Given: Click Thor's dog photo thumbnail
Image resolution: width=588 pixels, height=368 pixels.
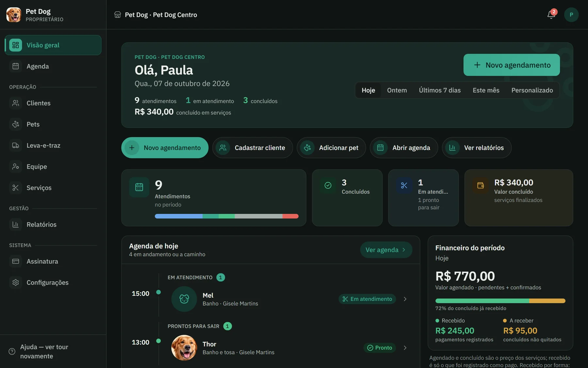Looking at the screenshot, I should (184, 348).
